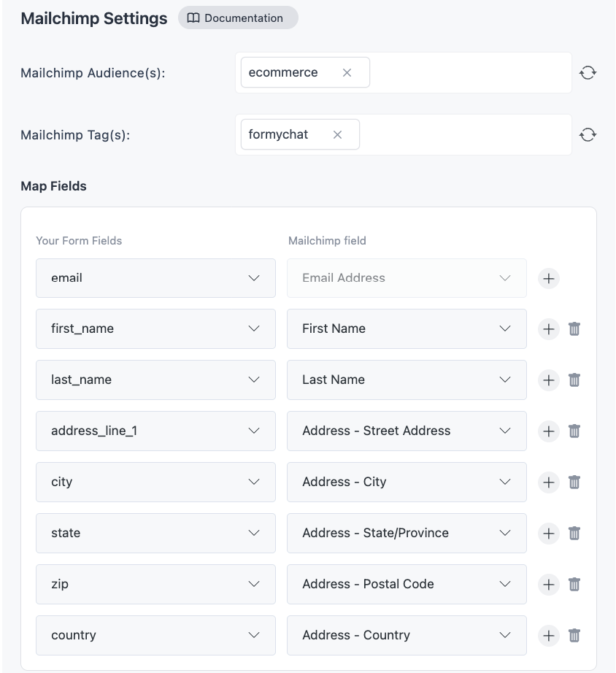Image resolution: width=616 pixels, height=673 pixels.
Task: Open the last_name form field dropdown
Action: tap(155, 380)
